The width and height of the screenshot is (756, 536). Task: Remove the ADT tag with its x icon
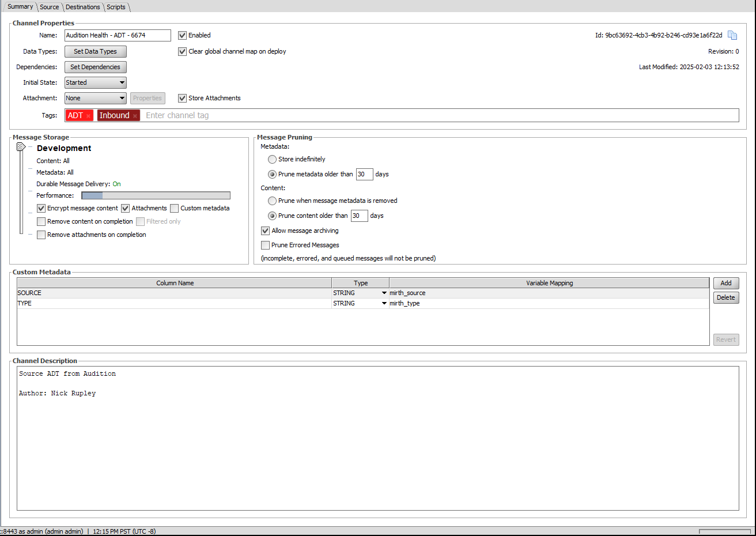(x=88, y=116)
